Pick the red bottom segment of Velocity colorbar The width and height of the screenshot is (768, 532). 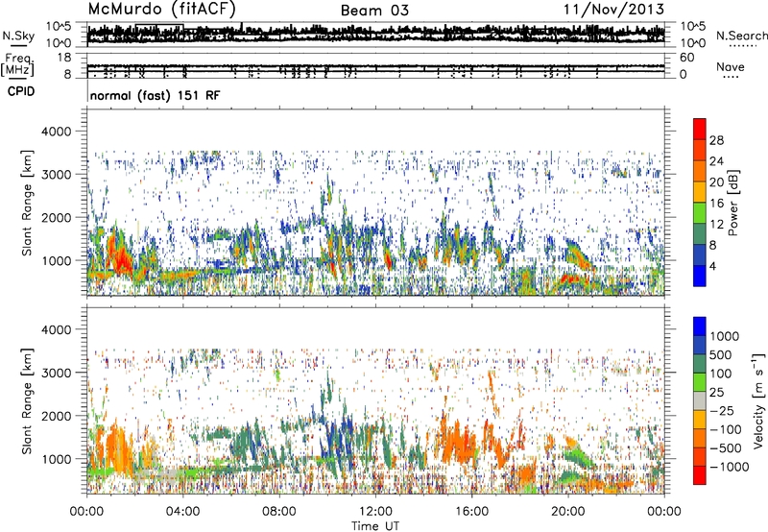tap(700, 474)
